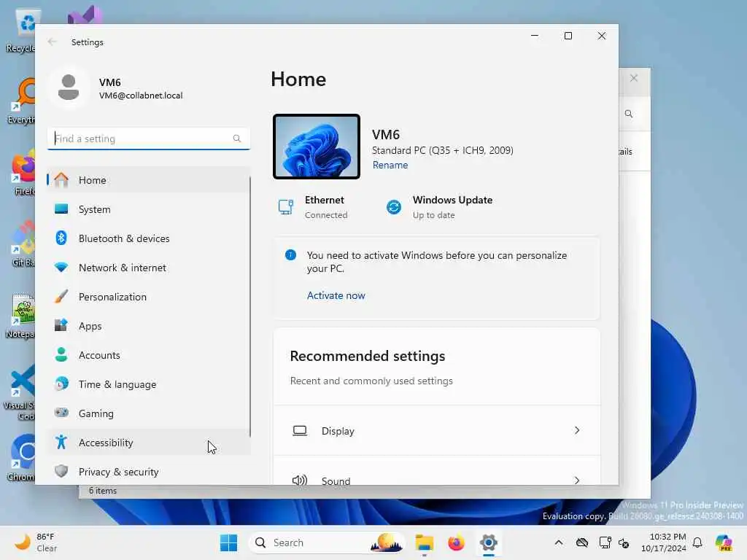Open Ethernet Connected status

point(313,207)
